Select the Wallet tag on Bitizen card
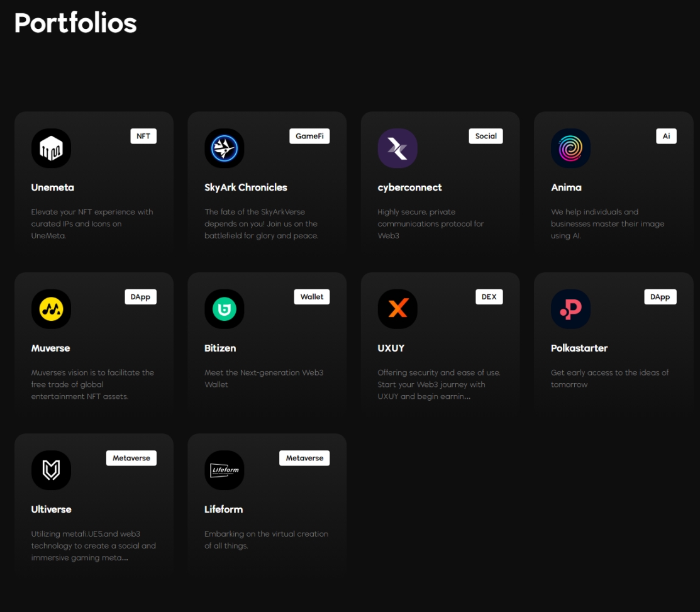Screen dimensions: 700x612 (x=312, y=297)
